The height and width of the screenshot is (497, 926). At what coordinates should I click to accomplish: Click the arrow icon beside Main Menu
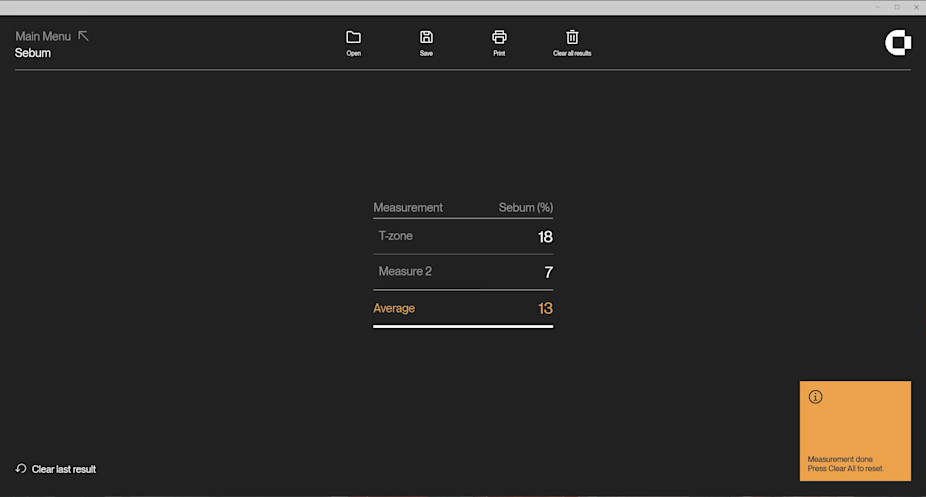(x=83, y=36)
